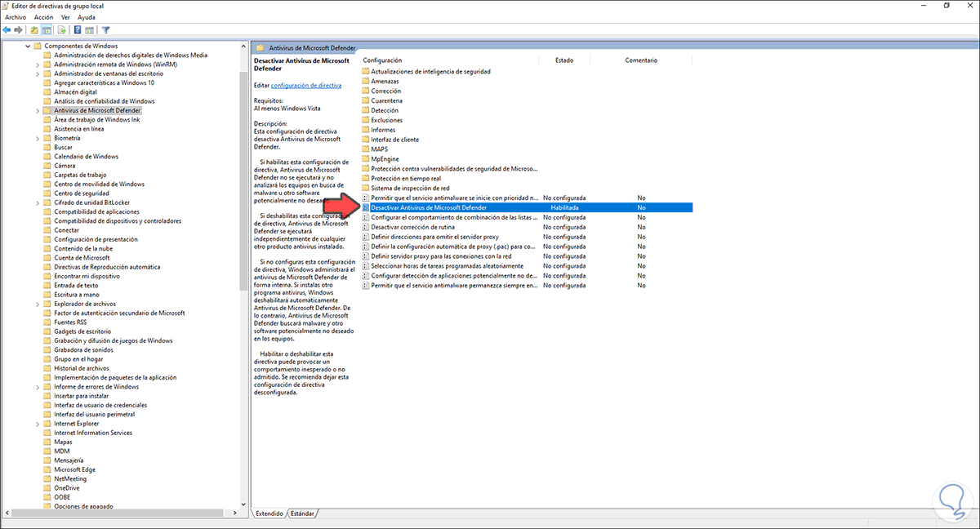Expand Explorador de archivos tree node
Screen dimensions: 980x529
click(x=38, y=304)
